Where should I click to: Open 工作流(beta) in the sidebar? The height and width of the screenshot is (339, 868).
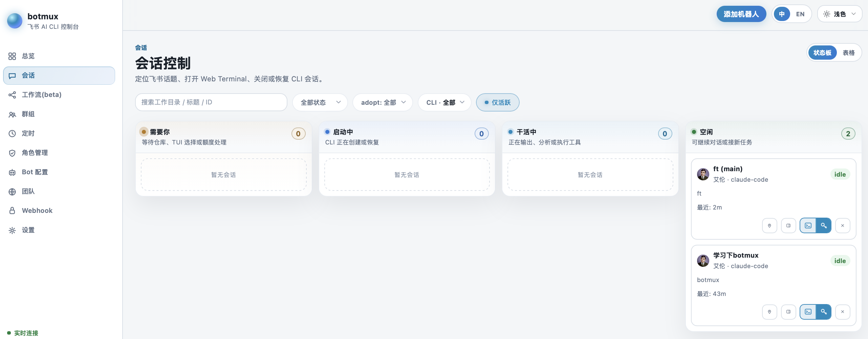[x=59, y=95]
